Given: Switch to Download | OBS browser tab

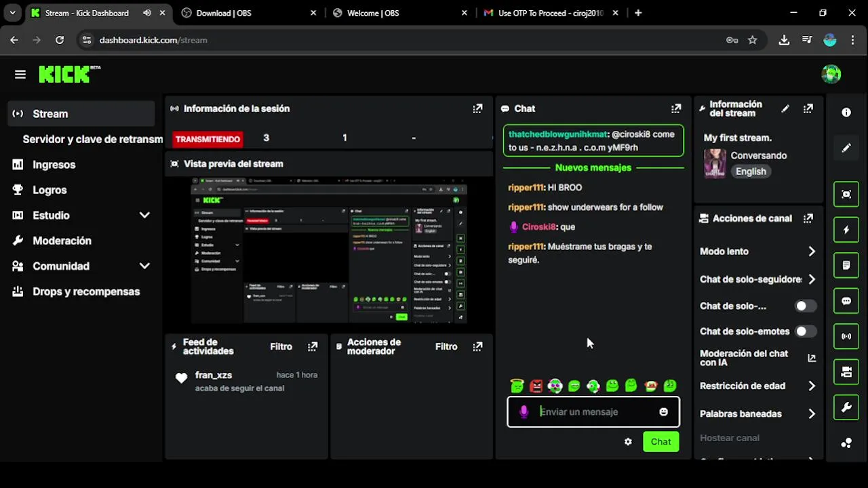Looking at the screenshot, I should (x=248, y=13).
